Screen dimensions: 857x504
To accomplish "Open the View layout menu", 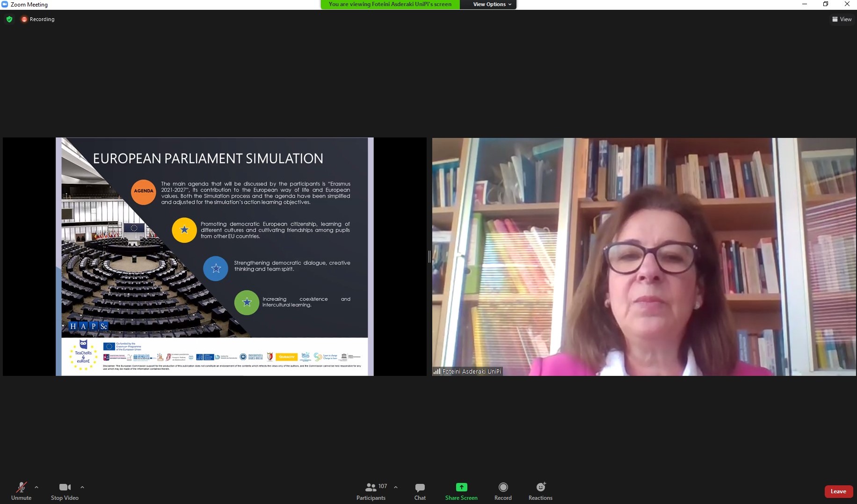I will (842, 19).
